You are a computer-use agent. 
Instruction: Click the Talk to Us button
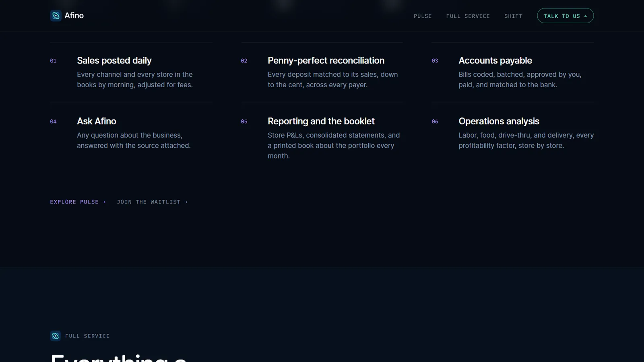(565, 16)
